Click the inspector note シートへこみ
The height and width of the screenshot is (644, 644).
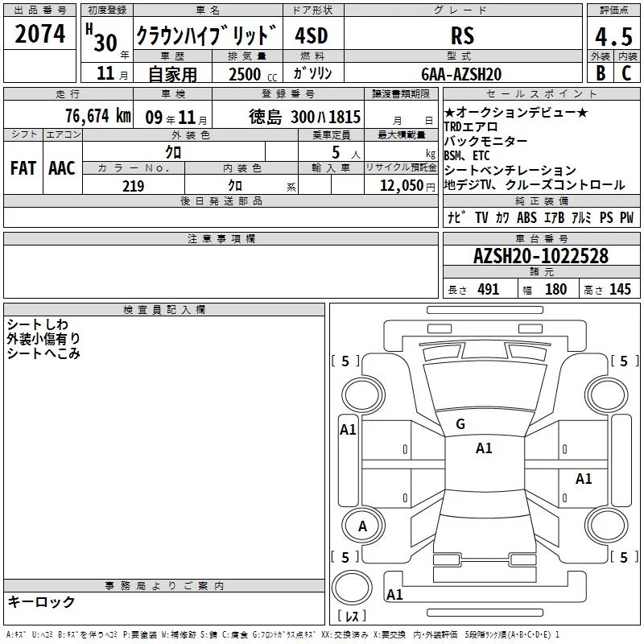coord(43,353)
